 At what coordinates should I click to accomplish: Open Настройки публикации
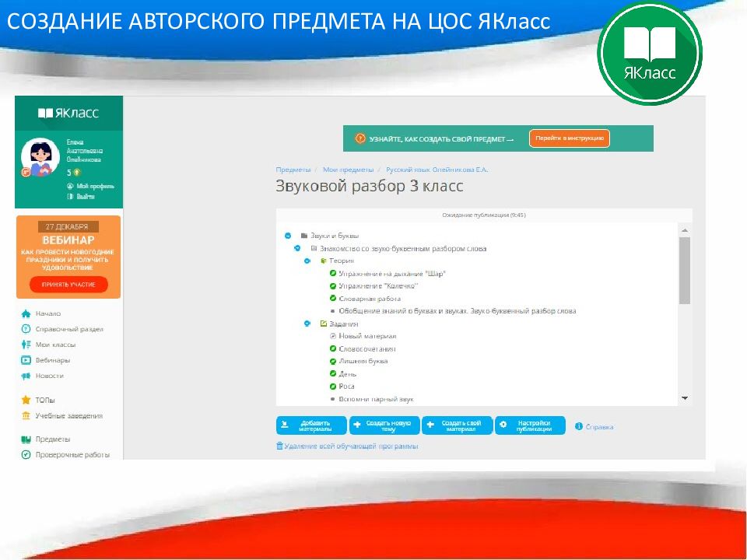530,425
